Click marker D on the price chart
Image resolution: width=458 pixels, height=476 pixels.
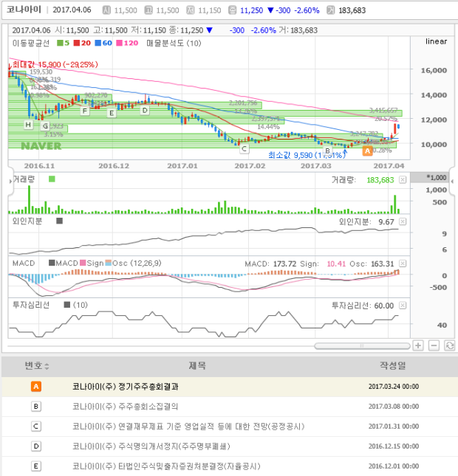click(x=145, y=111)
